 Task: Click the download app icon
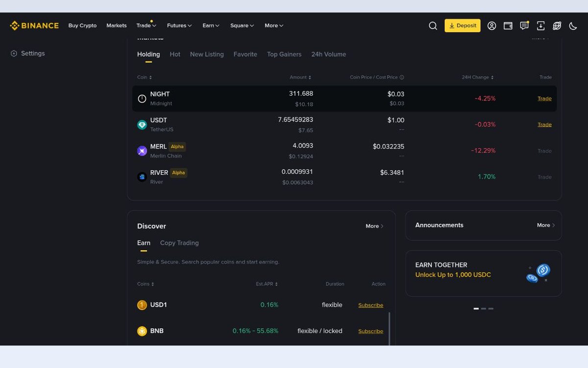540,26
